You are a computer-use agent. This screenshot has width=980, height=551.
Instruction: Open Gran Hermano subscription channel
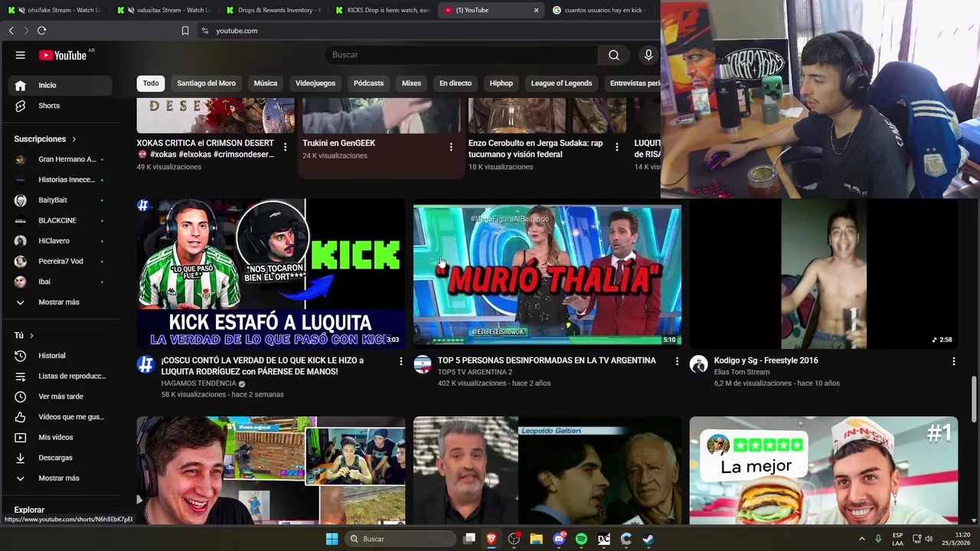pyautogui.click(x=60, y=159)
